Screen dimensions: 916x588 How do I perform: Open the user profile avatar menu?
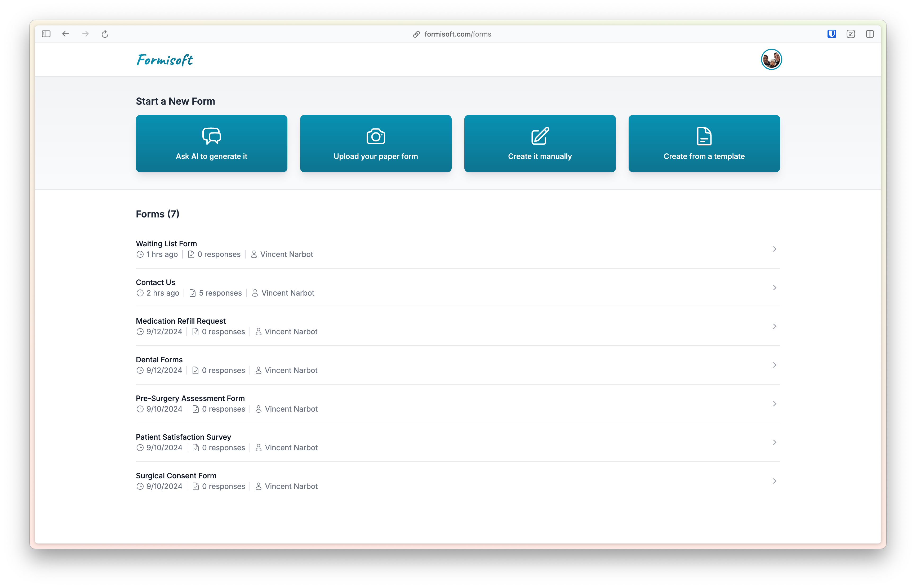(x=771, y=60)
